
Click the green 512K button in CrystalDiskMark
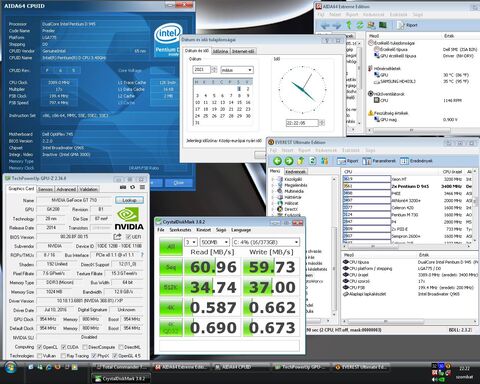(x=171, y=287)
